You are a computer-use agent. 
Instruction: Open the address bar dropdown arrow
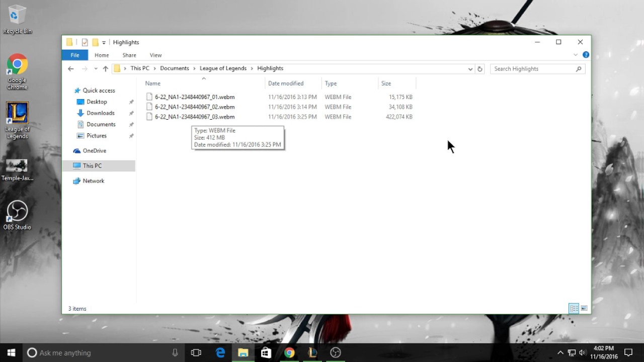click(470, 68)
